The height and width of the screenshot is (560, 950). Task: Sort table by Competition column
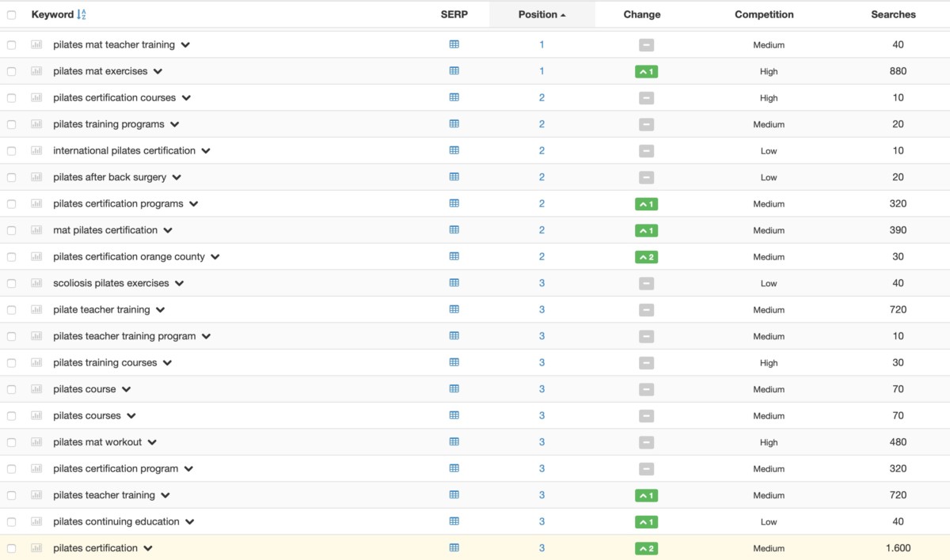pos(764,14)
